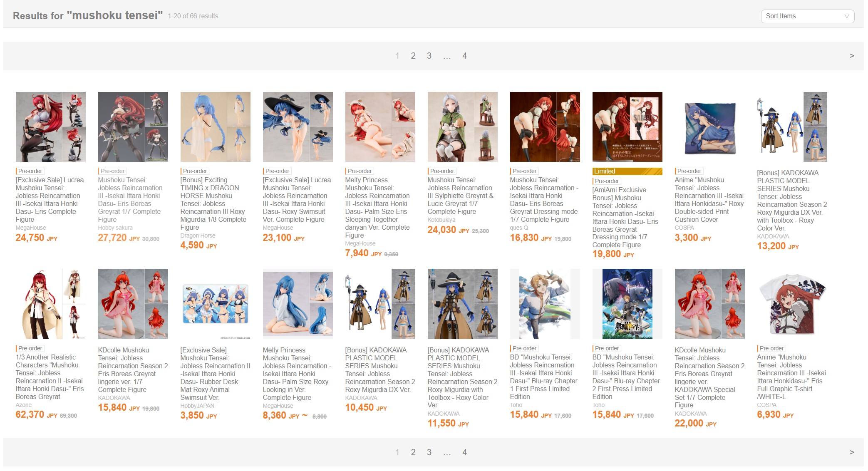
Task: Open title link for Blu-ray Chapter 2 First Press Limited Edition
Action: [x=626, y=377]
